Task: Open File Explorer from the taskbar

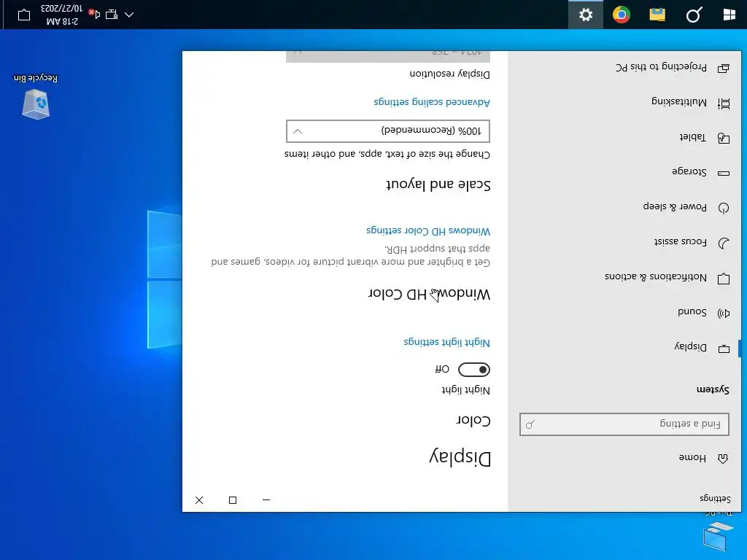Action: click(657, 15)
